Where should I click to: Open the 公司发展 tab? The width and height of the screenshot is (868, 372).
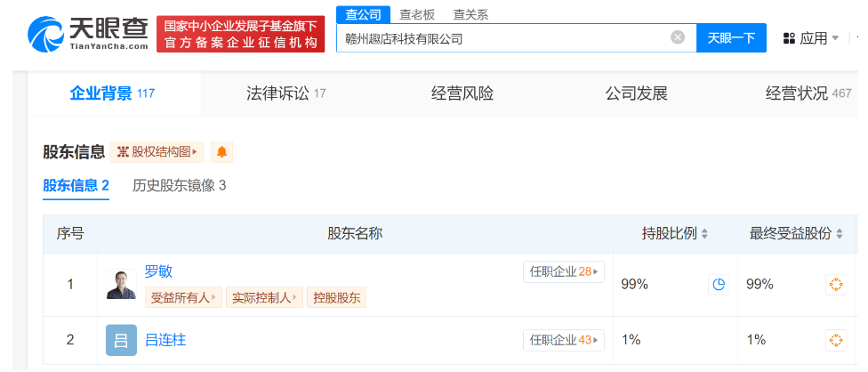coord(637,93)
